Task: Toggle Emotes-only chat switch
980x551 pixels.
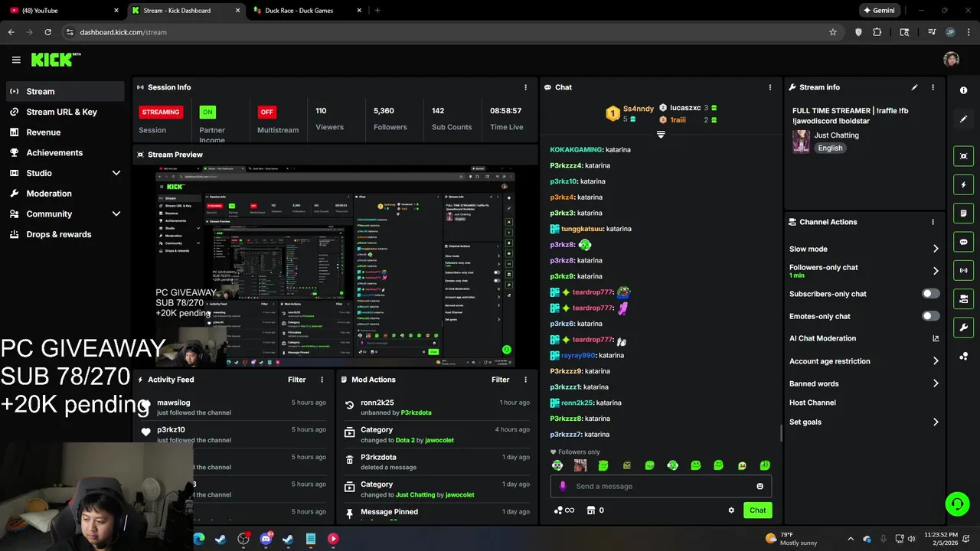Action: point(931,316)
